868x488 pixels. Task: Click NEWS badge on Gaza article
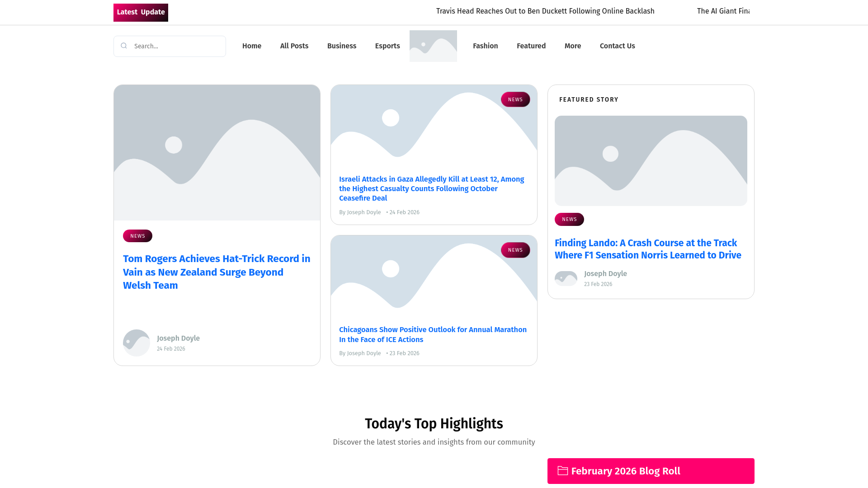click(515, 99)
